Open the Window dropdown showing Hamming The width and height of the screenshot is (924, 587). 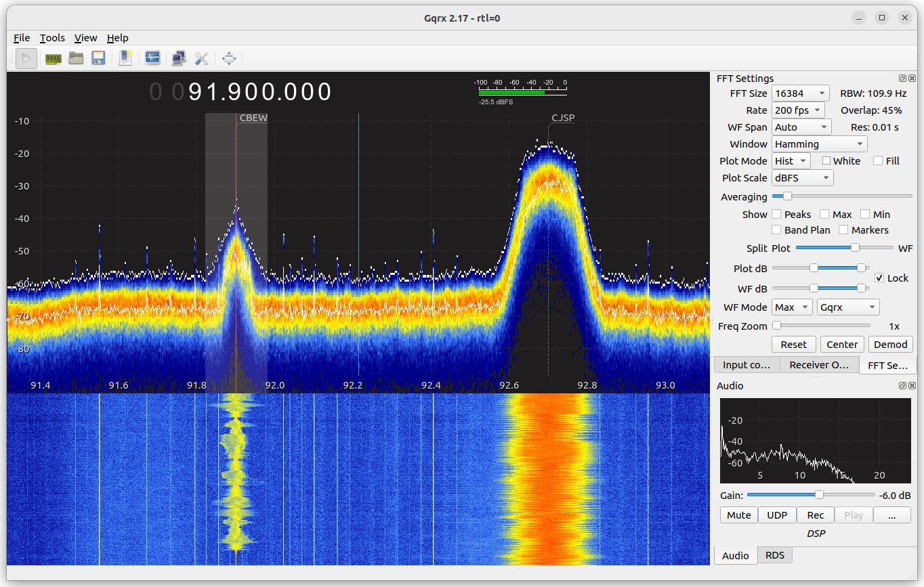click(819, 144)
